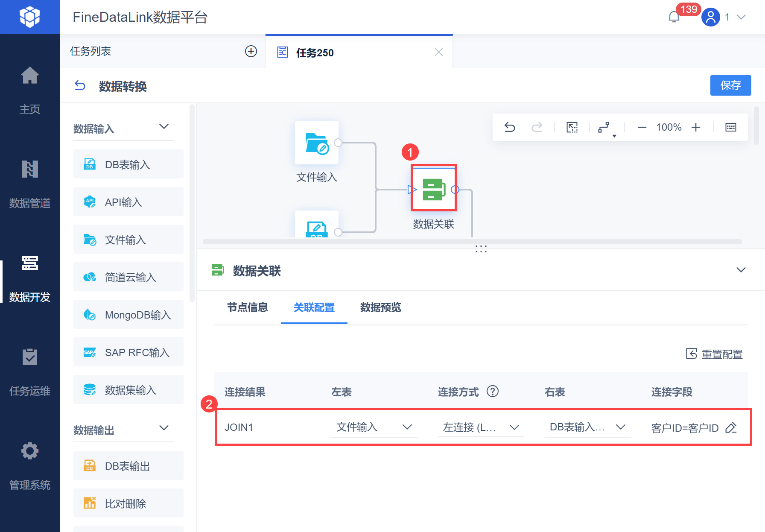Viewport: 765px width, 532px height.
Task: Click the operator list vertical scrollbar
Action: pos(192,203)
